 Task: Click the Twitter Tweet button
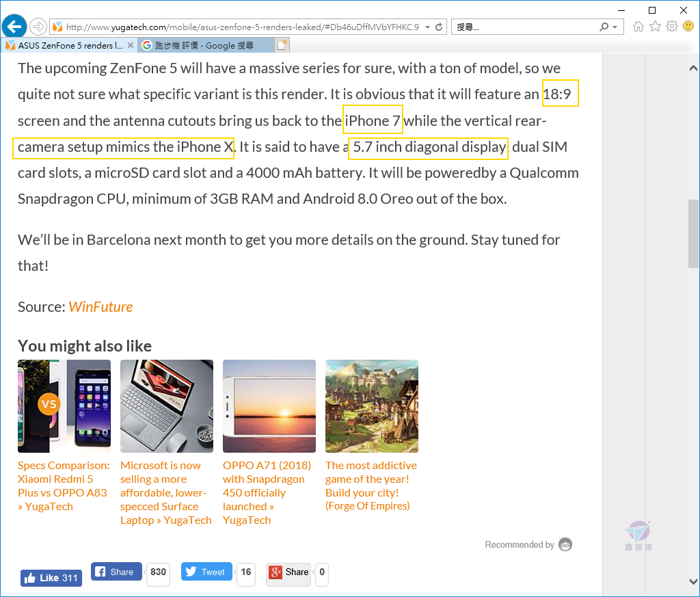[x=206, y=572]
